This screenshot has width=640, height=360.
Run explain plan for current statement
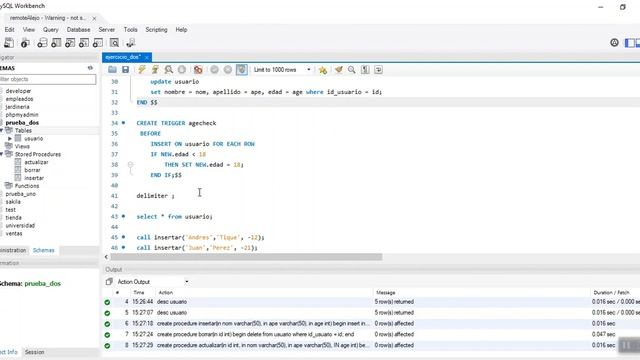click(169, 70)
